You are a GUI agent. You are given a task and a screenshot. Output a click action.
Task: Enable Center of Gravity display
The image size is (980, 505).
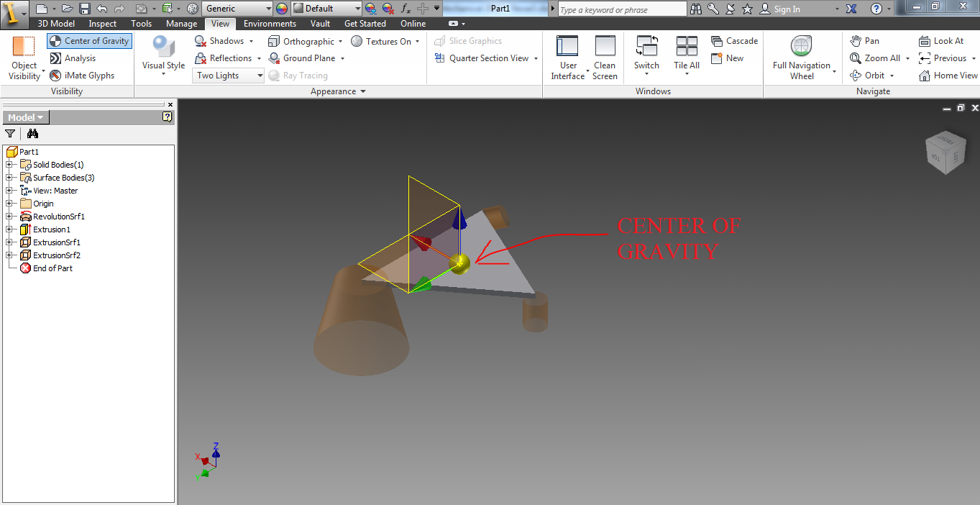(x=88, y=41)
